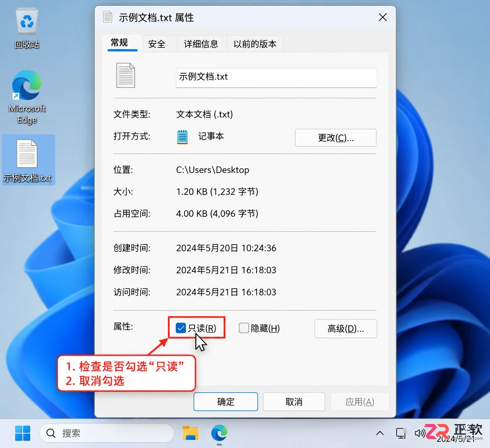Click the Notepad icon beside 记事本
This screenshot has height=448, width=490.
coord(182,137)
